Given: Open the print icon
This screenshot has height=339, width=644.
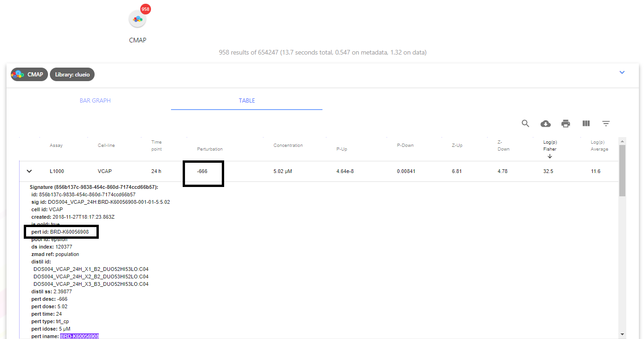Looking at the screenshot, I should point(565,123).
